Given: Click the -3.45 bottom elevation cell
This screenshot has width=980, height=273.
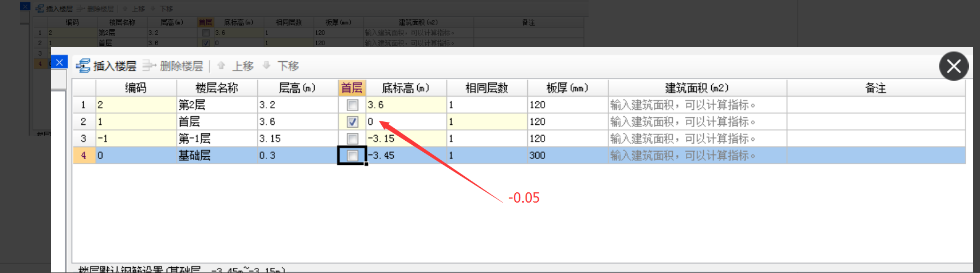Looking at the screenshot, I should pyautogui.click(x=406, y=155).
